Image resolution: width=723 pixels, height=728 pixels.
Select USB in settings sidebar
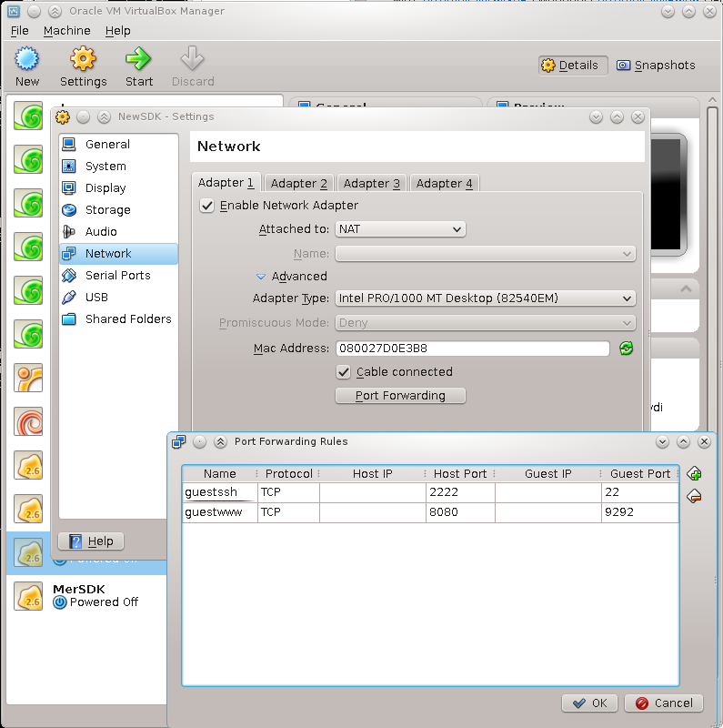click(119, 298)
